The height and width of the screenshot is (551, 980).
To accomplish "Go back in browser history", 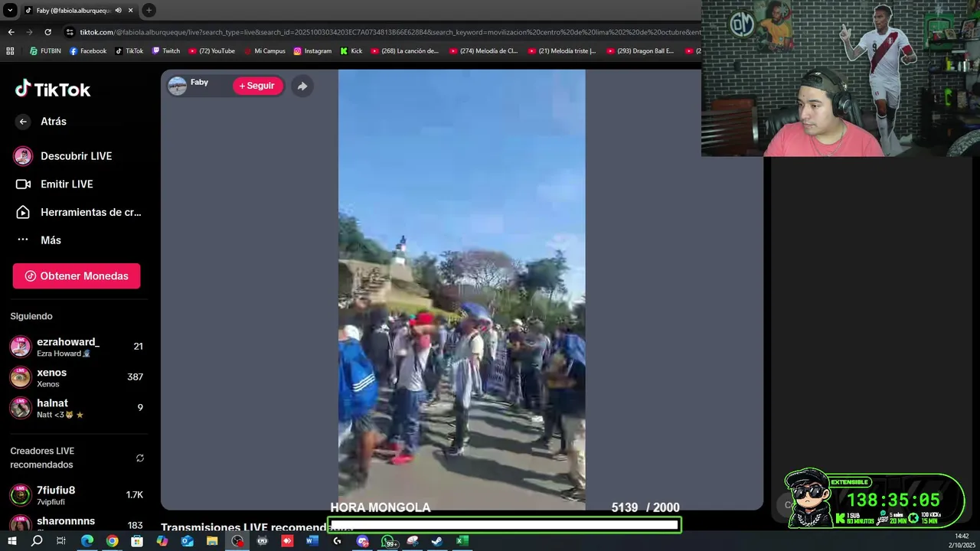I will [11, 32].
